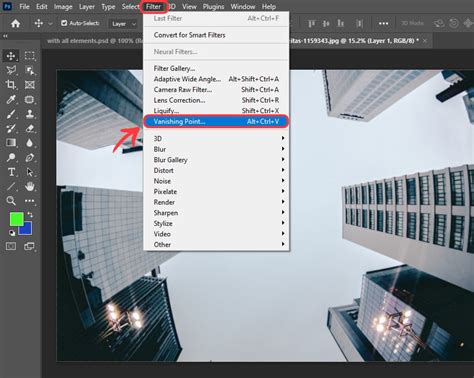Open the Layer menu

point(87,6)
